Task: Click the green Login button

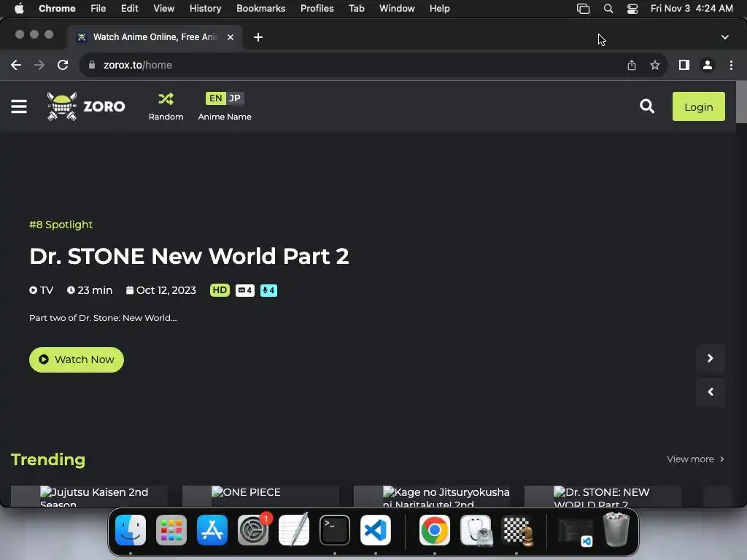Action: 698,106
